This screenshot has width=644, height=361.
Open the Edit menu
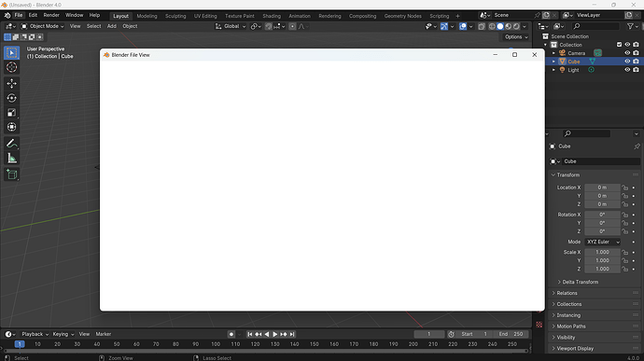33,15
